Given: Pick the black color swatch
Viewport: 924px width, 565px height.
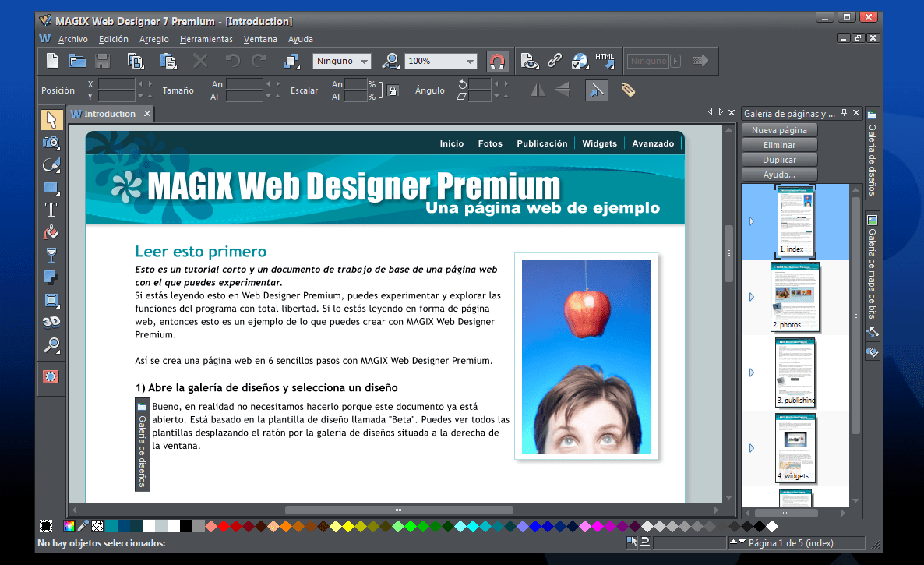Looking at the screenshot, I should 185,526.
